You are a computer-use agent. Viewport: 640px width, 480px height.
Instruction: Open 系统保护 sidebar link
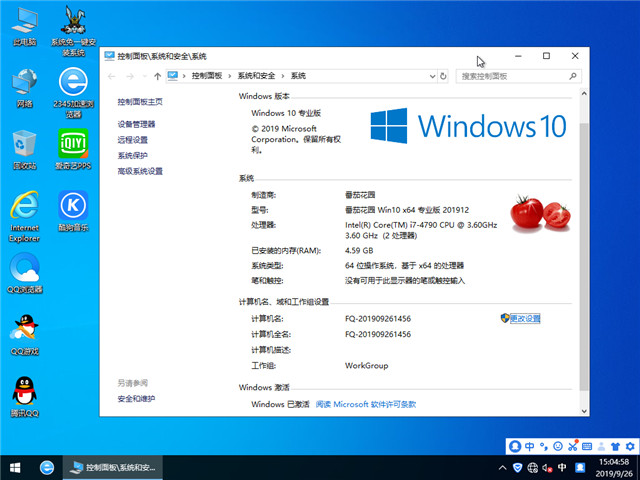pyautogui.click(x=133, y=156)
